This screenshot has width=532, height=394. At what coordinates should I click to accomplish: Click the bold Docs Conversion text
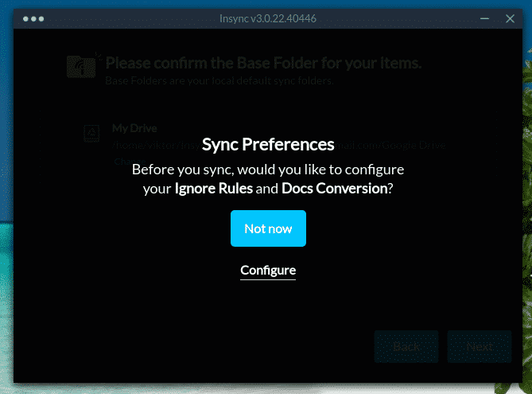tap(335, 188)
